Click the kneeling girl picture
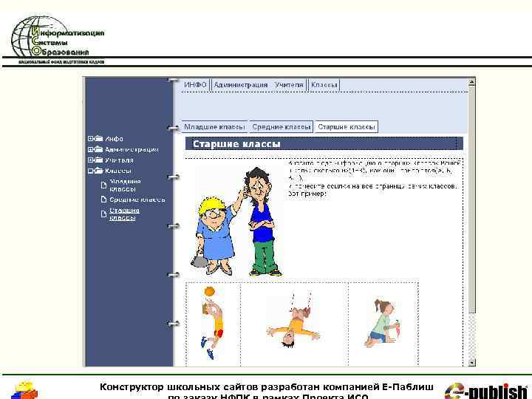532x399 pixels. [383, 323]
